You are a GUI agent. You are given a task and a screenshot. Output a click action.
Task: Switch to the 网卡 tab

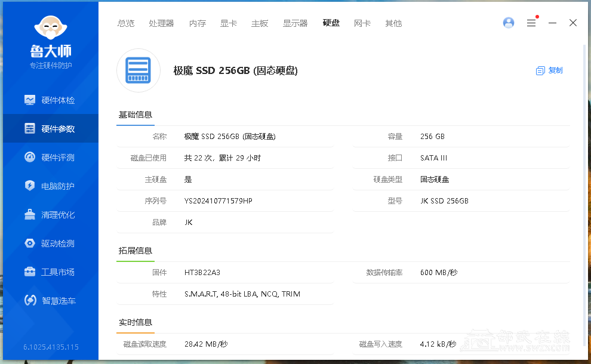click(x=362, y=23)
